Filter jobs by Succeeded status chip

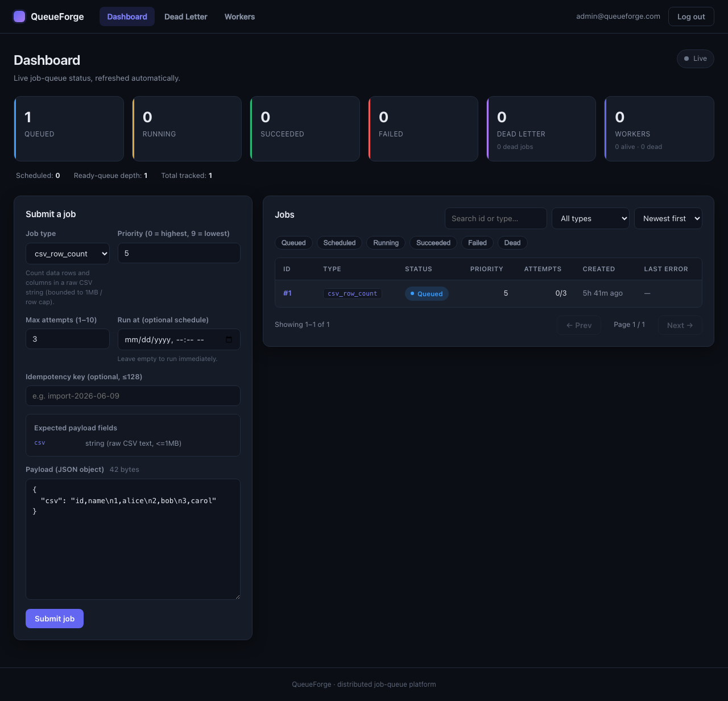[x=433, y=243]
